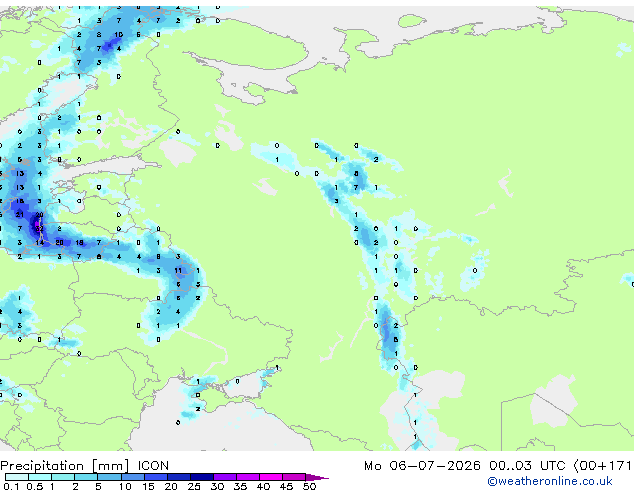This screenshot has width=634, height=490.
Task: Select the legend value '45'
Action: (286, 486)
